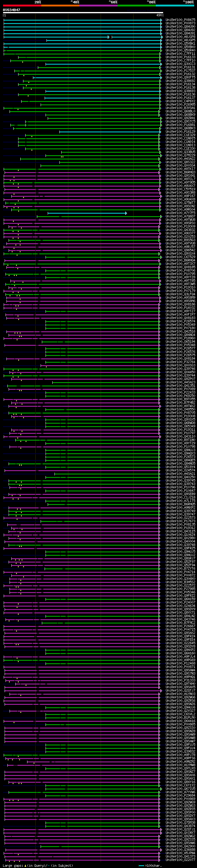Click hit label UniRef100_A4SA22
Viewport: 197px width, 868px height.
point(180,159)
